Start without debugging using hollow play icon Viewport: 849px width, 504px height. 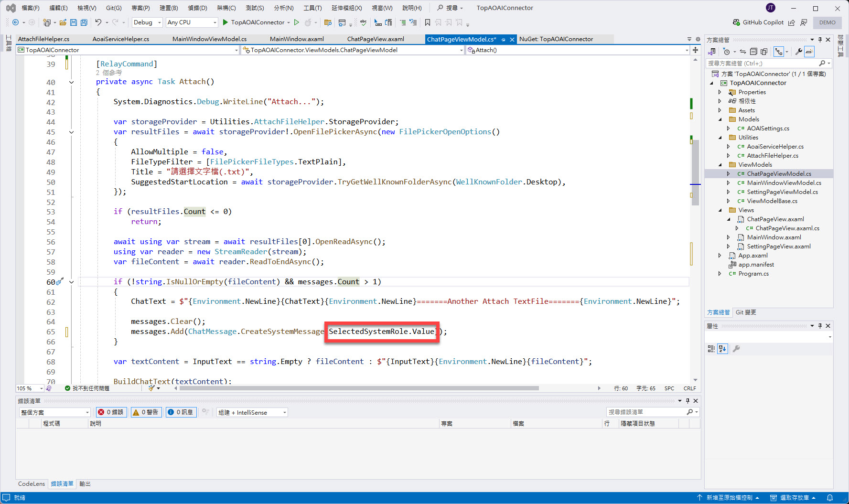coord(297,22)
